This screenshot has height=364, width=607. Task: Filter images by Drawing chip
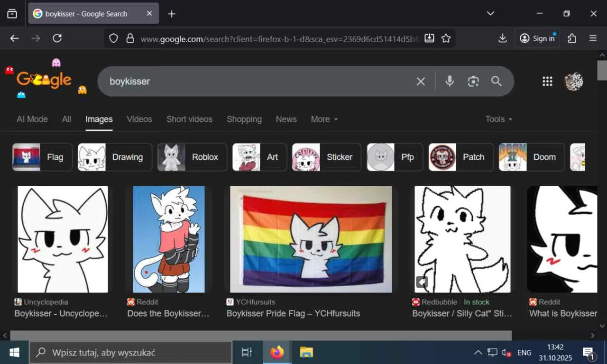click(115, 157)
